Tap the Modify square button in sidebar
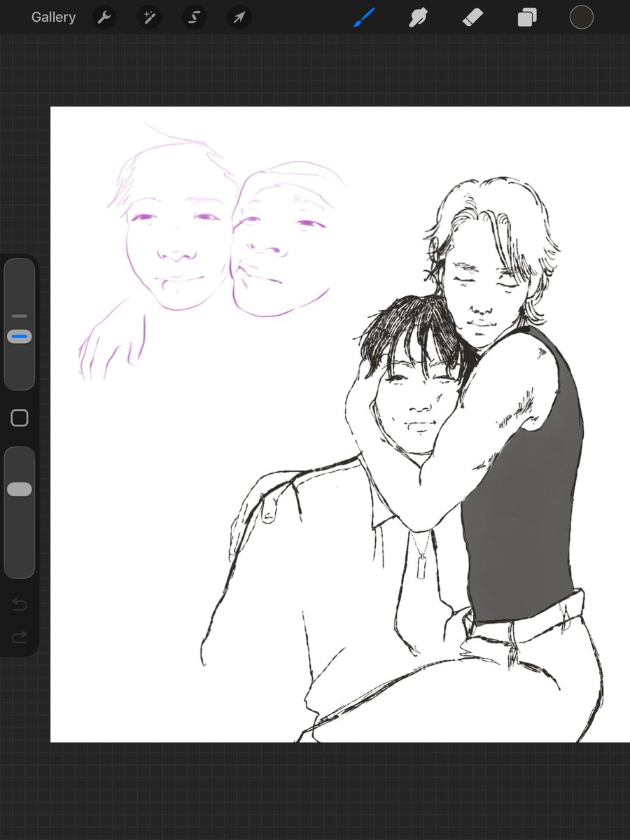This screenshot has height=840, width=630. (20, 418)
